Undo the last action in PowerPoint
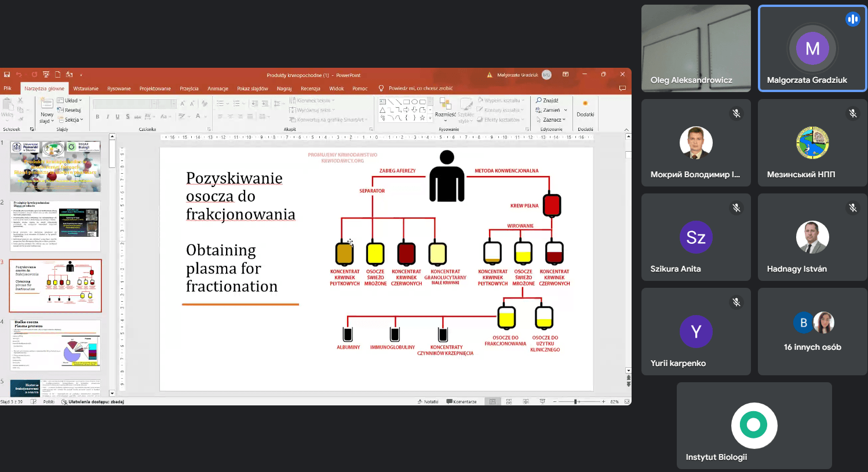The width and height of the screenshot is (868, 472). (x=19, y=75)
